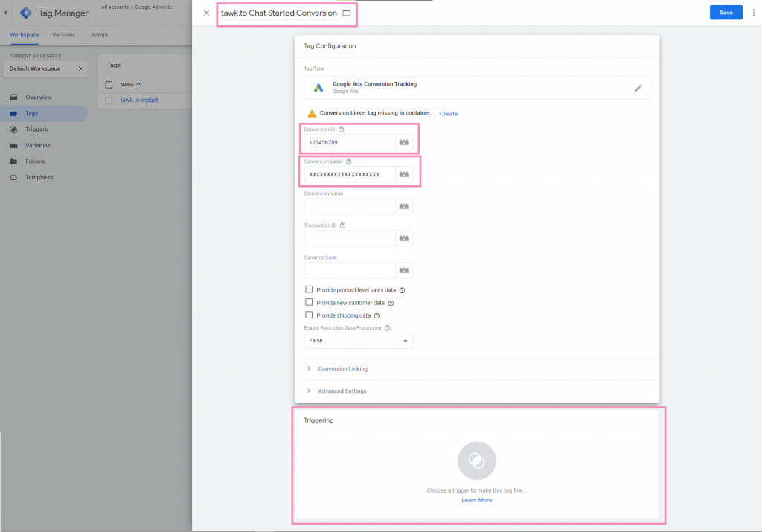Click help icon next to Conversion ID
Viewport: 762px width, 532px height.
click(341, 129)
